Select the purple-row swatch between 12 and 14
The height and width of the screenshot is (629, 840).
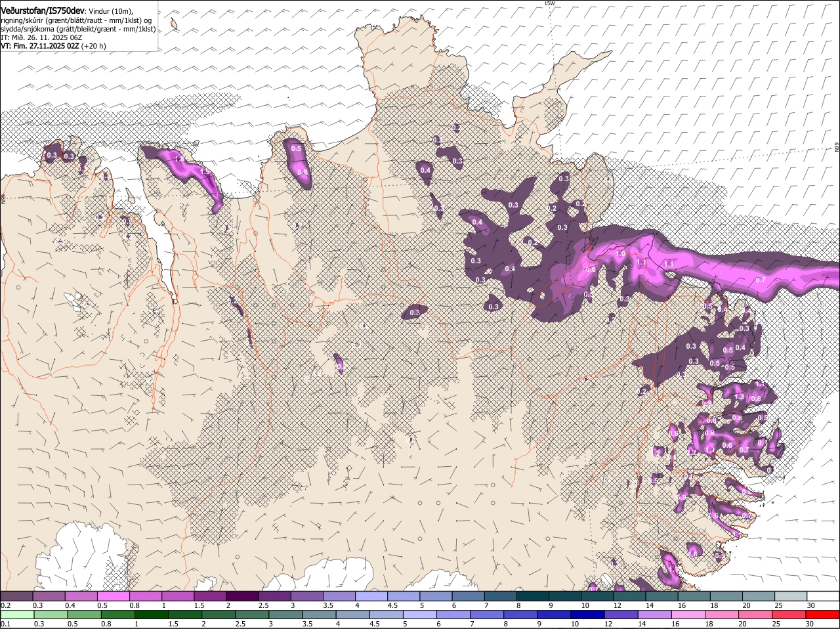[630, 596]
